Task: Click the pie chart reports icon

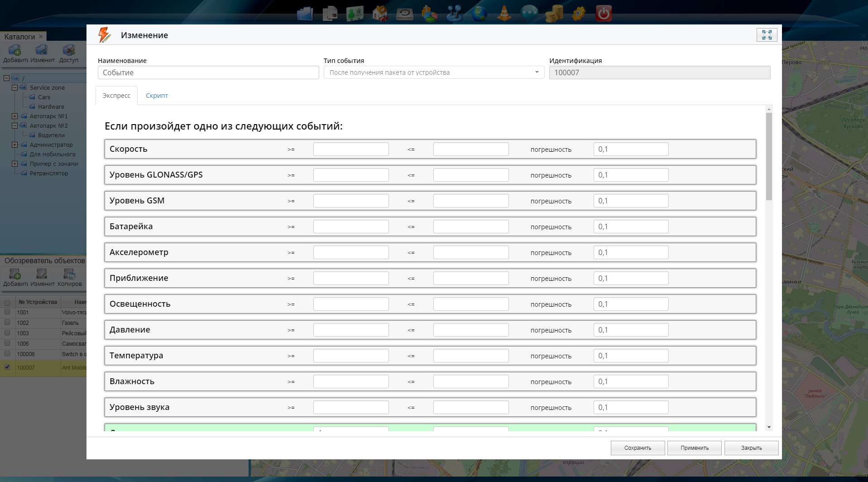Action: 429,13
